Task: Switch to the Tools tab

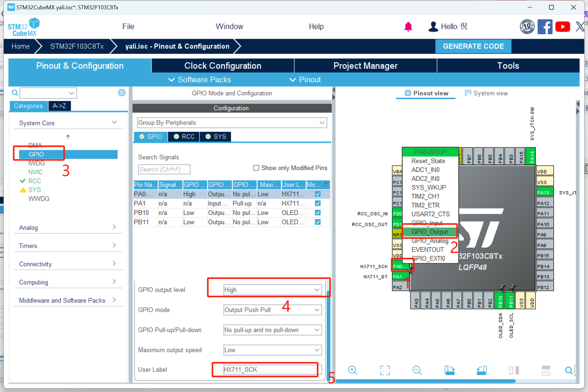Action: [508, 66]
